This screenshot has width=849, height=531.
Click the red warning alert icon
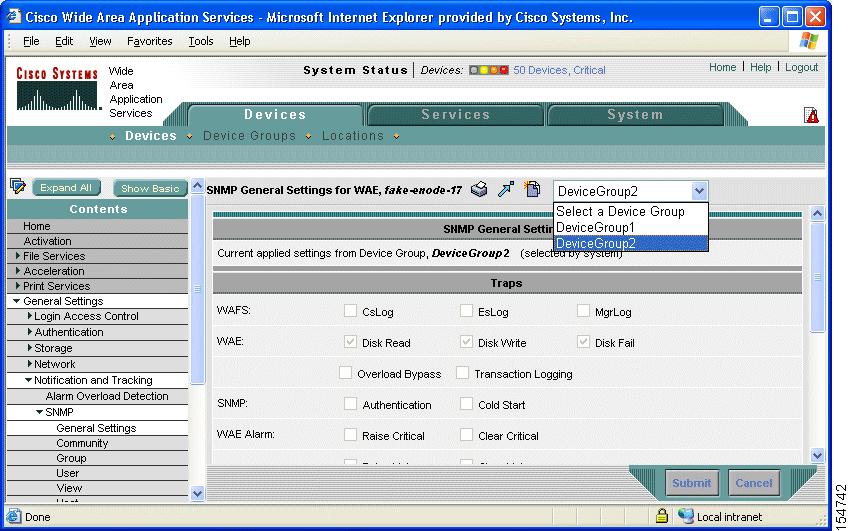pos(812,115)
